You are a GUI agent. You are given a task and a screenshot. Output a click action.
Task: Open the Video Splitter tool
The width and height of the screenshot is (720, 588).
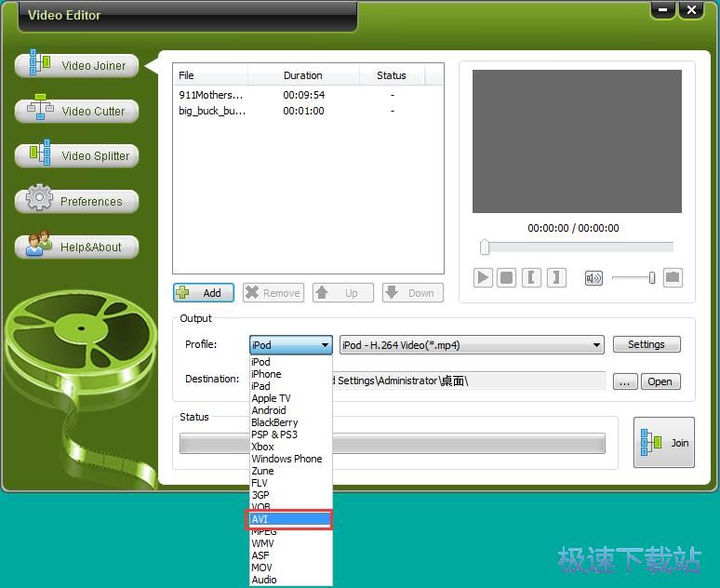click(x=77, y=155)
